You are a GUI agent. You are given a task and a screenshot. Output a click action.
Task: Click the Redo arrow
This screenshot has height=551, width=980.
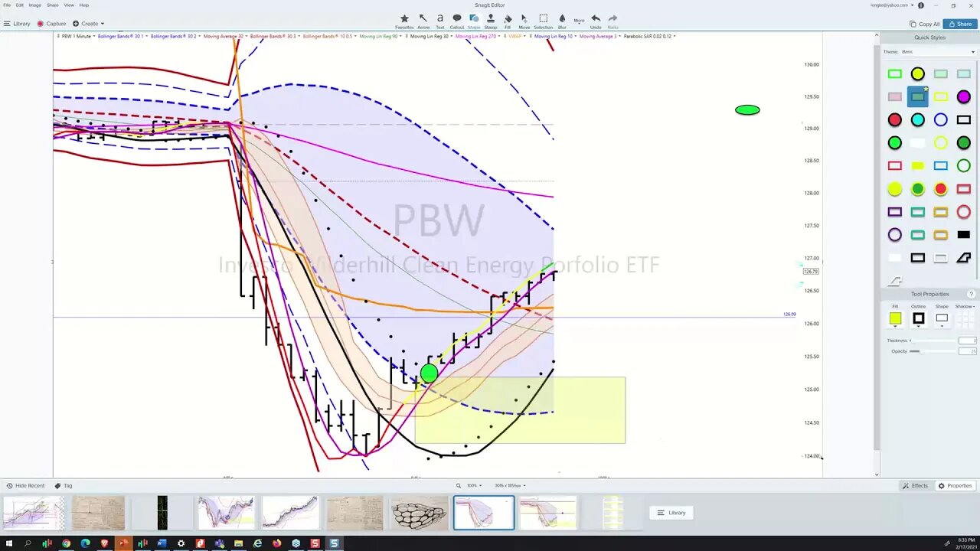coord(612,21)
